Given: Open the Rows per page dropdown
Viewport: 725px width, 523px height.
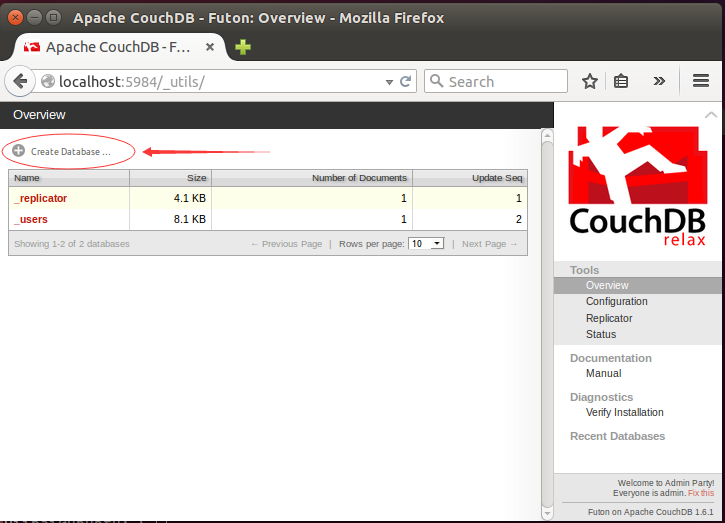Looking at the screenshot, I should click(x=426, y=243).
